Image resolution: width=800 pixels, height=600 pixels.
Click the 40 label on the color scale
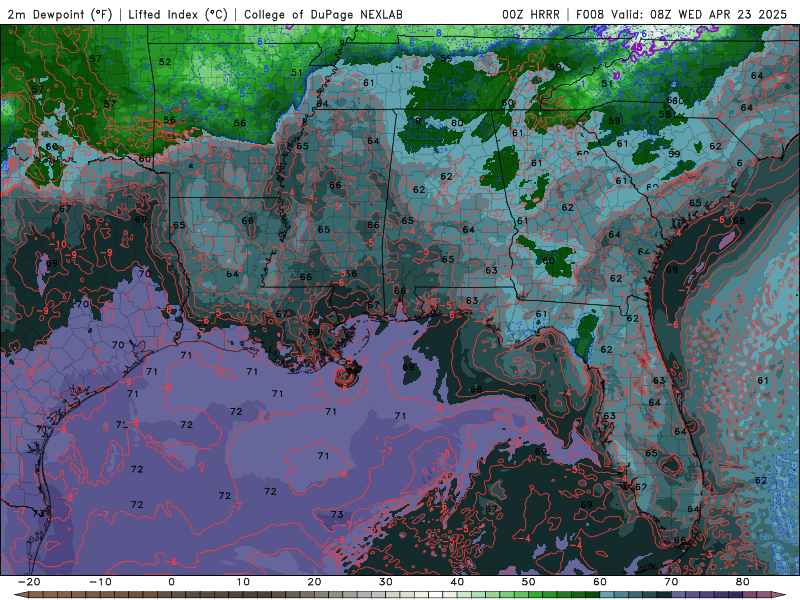click(x=457, y=582)
